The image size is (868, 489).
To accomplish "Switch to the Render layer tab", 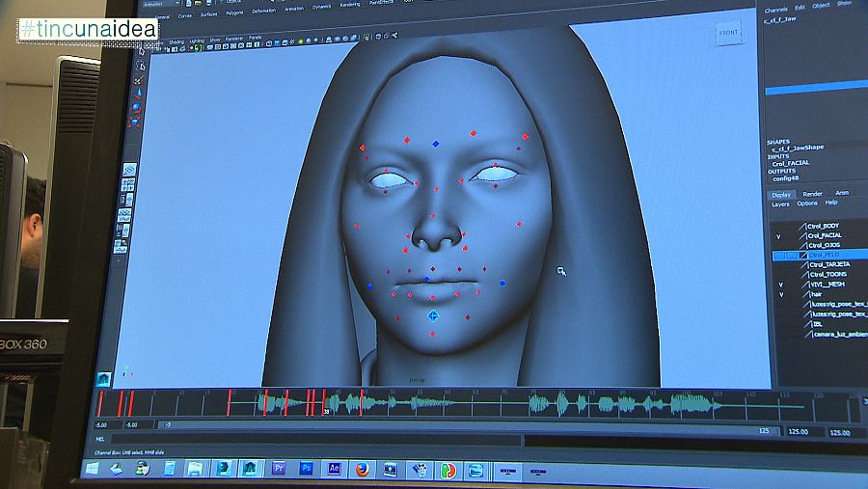I will (812, 193).
